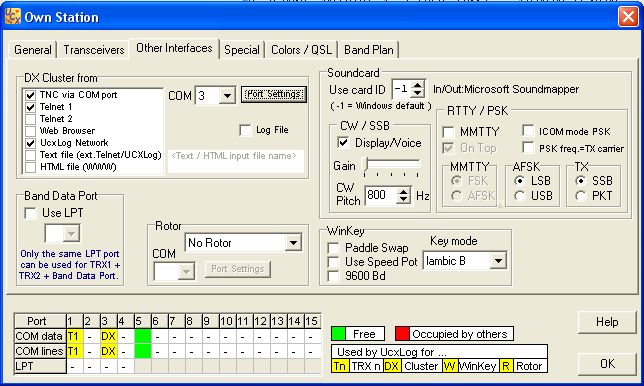Click the red Occupied by others swatch
Viewport: 644px width, 386px height.
(402, 334)
